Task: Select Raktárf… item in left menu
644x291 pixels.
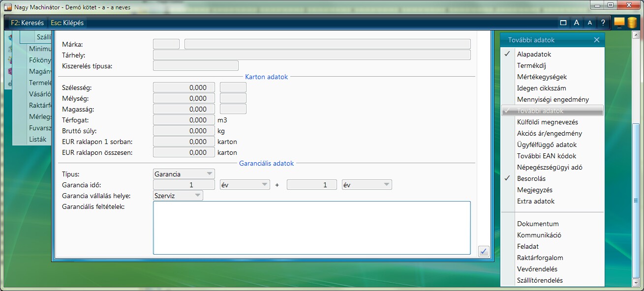Action: [40, 105]
